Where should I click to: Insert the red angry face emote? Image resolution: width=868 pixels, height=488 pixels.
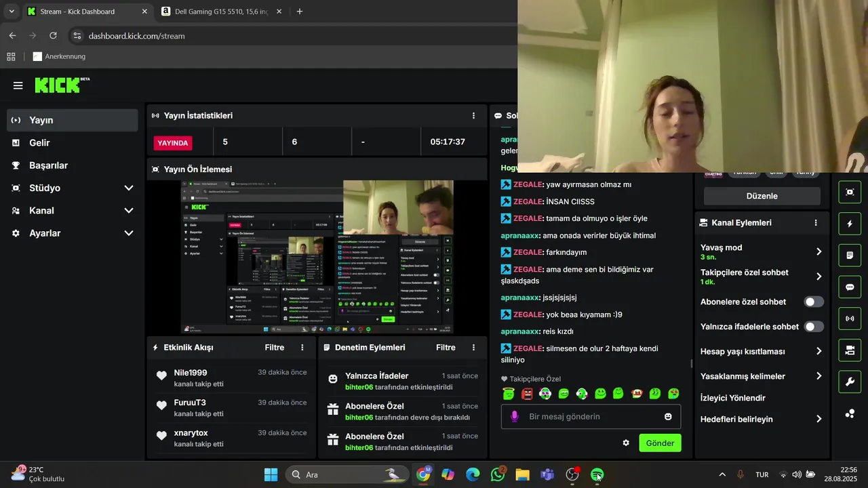[527, 394]
